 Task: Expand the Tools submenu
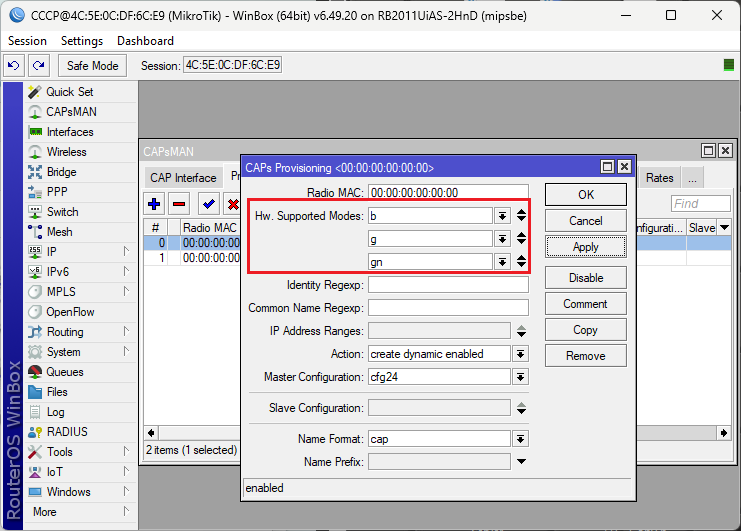tap(126, 451)
